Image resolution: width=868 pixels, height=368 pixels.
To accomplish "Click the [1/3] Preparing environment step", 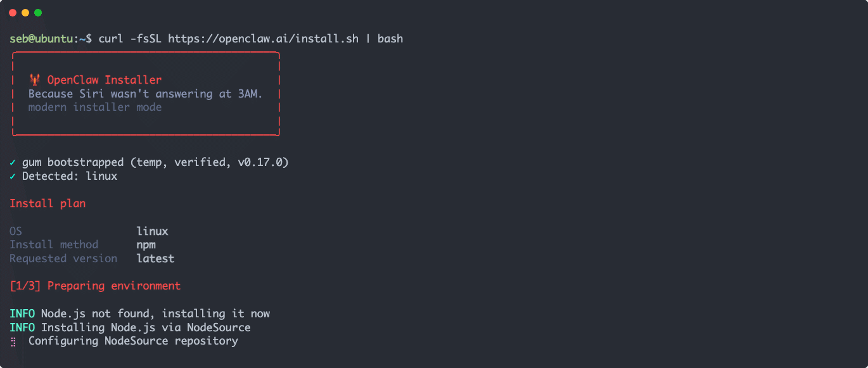I will 95,286.
